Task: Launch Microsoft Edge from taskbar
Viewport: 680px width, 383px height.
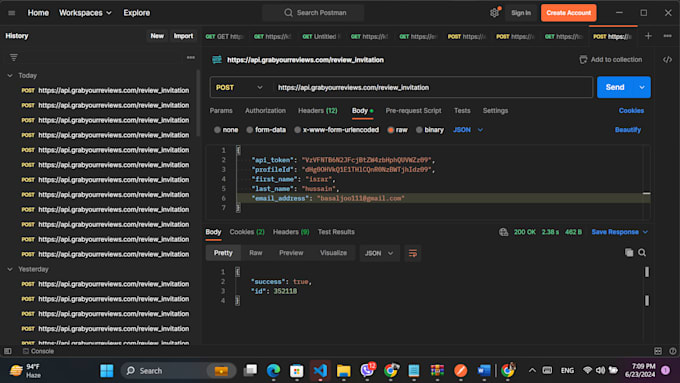Action: click(273, 371)
